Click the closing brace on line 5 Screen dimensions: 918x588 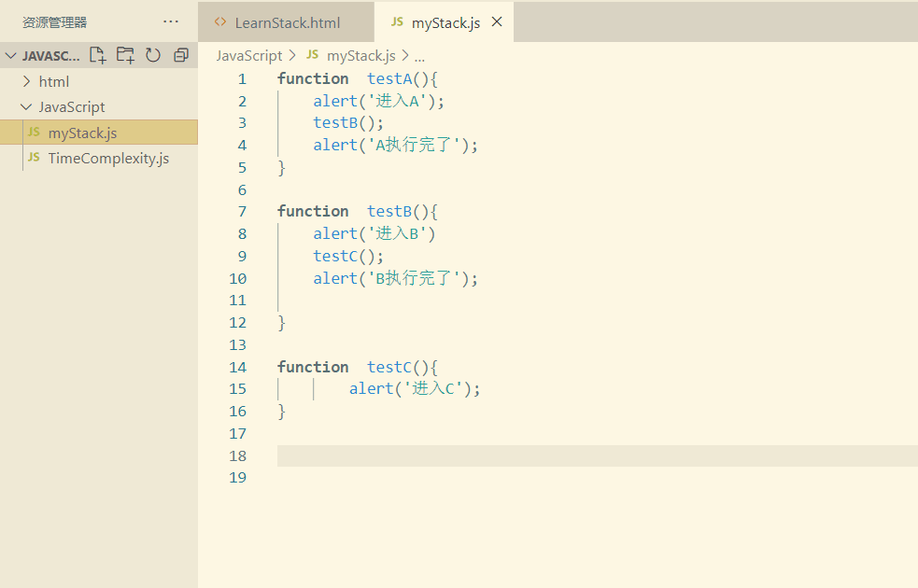(282, 168)
